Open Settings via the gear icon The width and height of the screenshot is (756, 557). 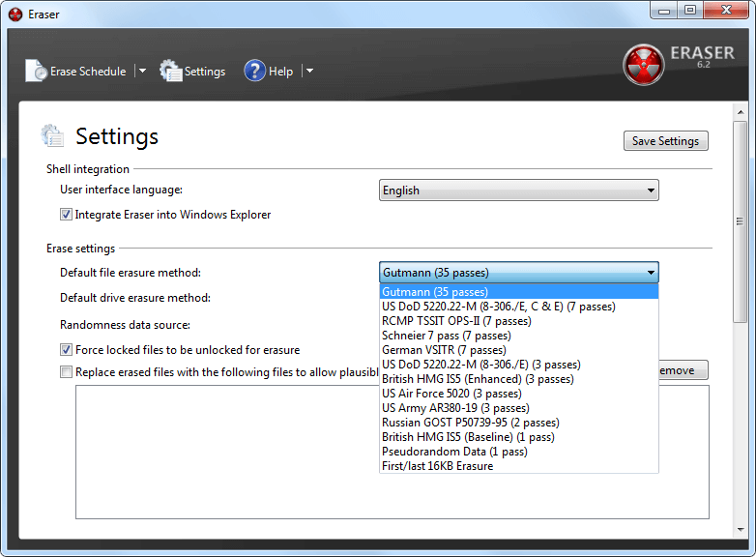click(x=170, y=71)
